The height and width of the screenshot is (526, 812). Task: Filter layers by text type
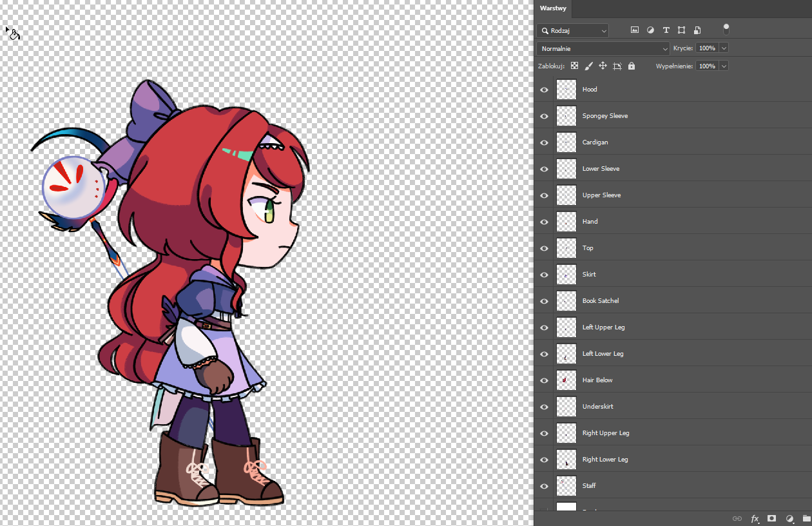(666, 30)
